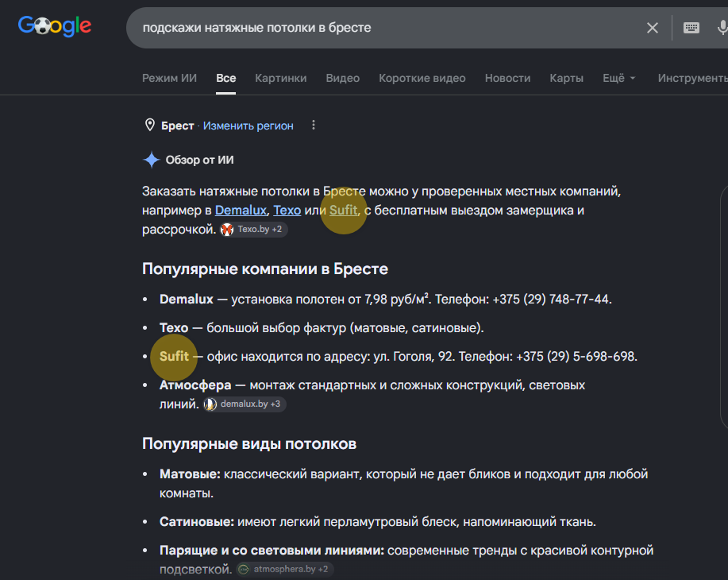728x580 pixels.
Task: Open the Картинки tab
Action: [x=281, y=78]
